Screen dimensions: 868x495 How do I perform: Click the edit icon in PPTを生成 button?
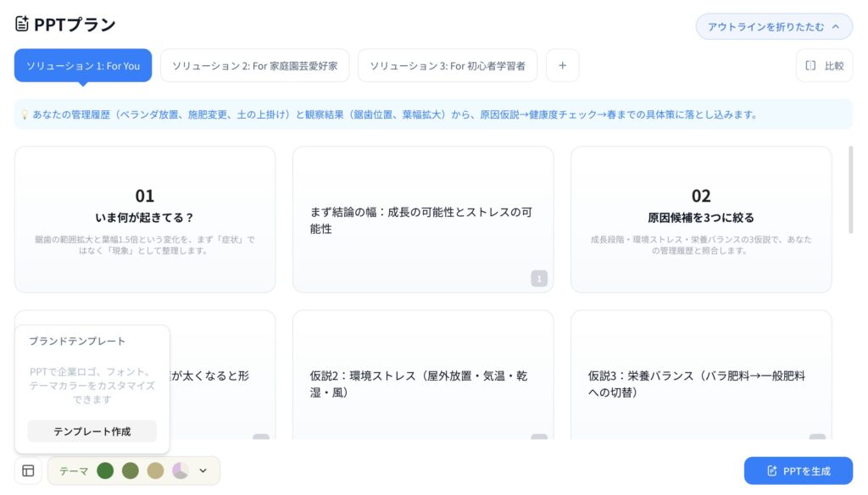click(x=771, y=471)
